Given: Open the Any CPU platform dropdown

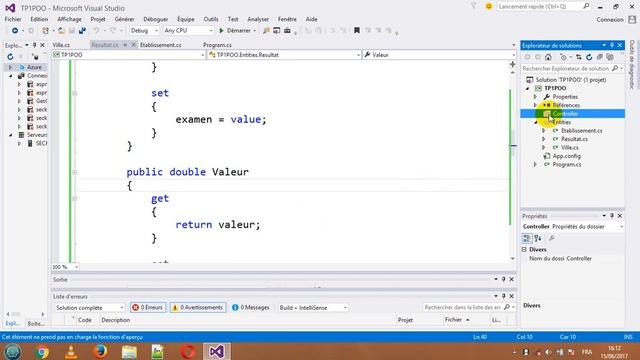Looking at the screenshot, I should click(188, 31).
